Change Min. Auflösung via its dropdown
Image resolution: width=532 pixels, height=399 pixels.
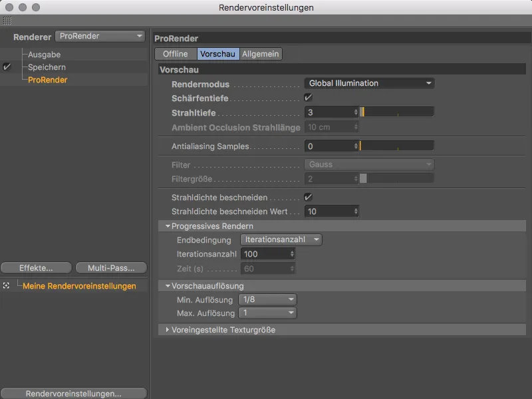267,299
